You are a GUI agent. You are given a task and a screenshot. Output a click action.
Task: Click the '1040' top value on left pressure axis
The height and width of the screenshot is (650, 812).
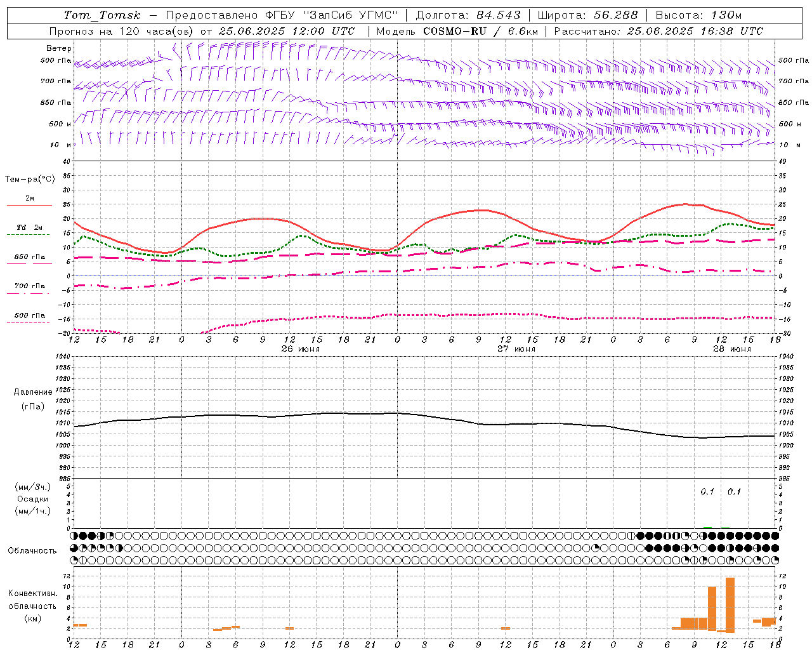(64, 357)
